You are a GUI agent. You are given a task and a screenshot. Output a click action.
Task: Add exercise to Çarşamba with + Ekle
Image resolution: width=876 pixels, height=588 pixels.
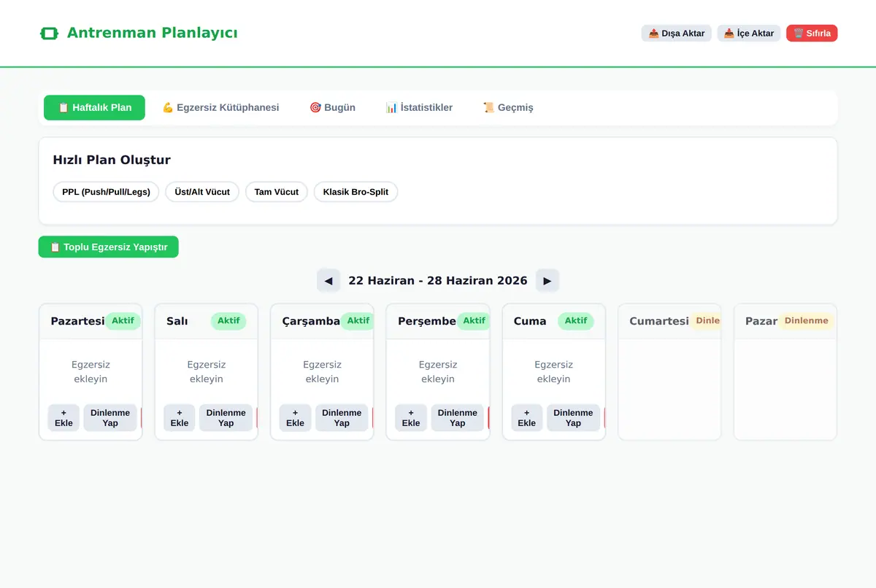click(295, 418)
